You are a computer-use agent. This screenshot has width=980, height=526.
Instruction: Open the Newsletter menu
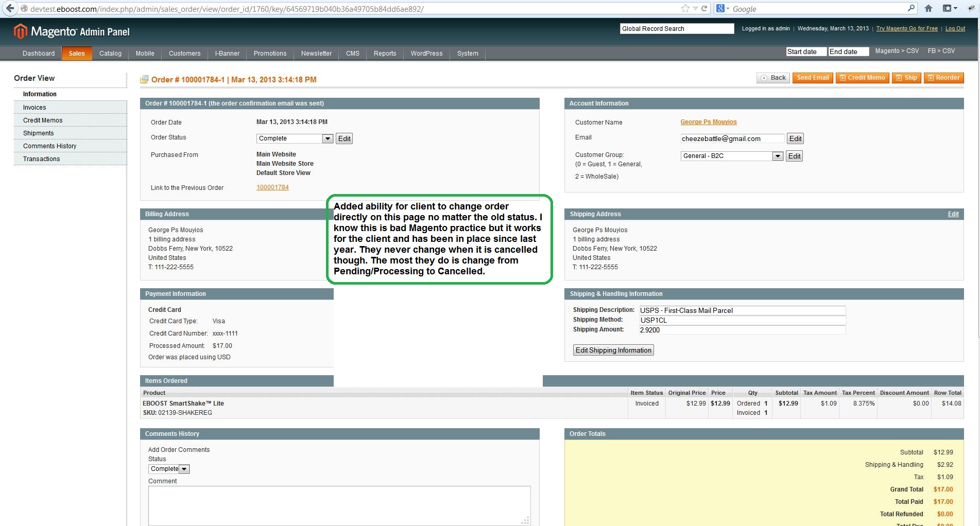coord(316,54)
